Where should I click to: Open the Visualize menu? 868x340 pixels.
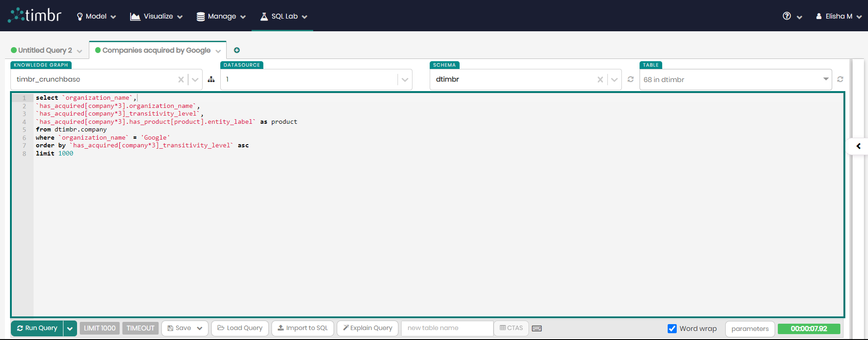[x=156, y=16]
